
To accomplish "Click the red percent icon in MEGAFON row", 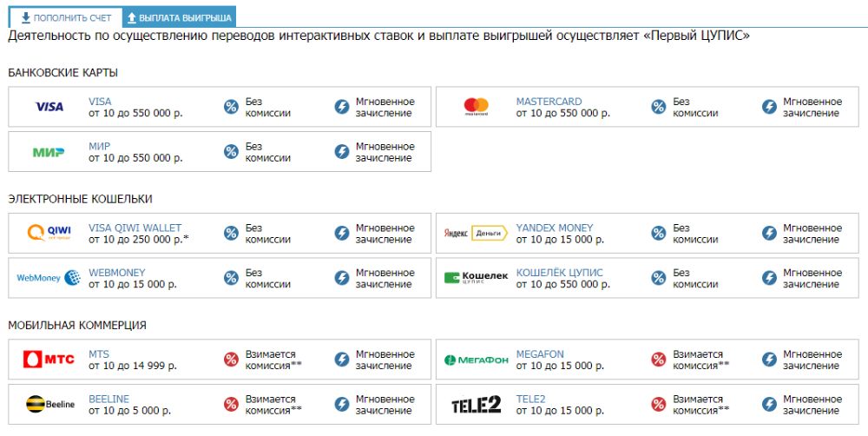I will tap(658, 360).
